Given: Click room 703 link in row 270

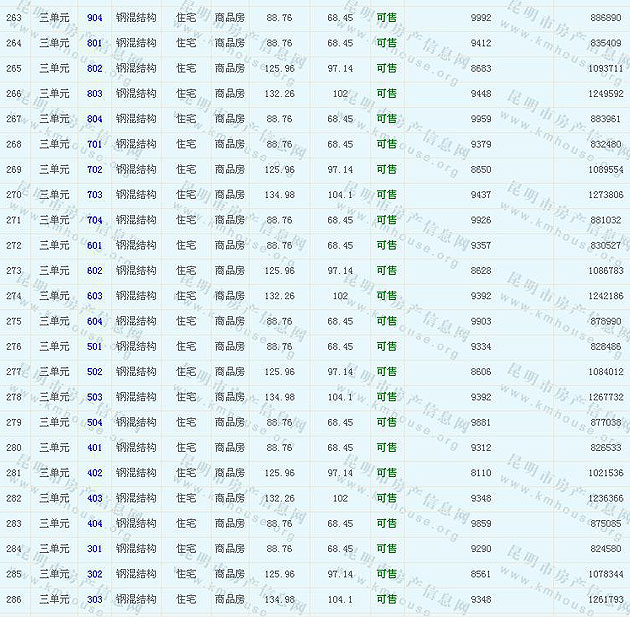Looking at the screenshot, I should click(x=94, y=195).
